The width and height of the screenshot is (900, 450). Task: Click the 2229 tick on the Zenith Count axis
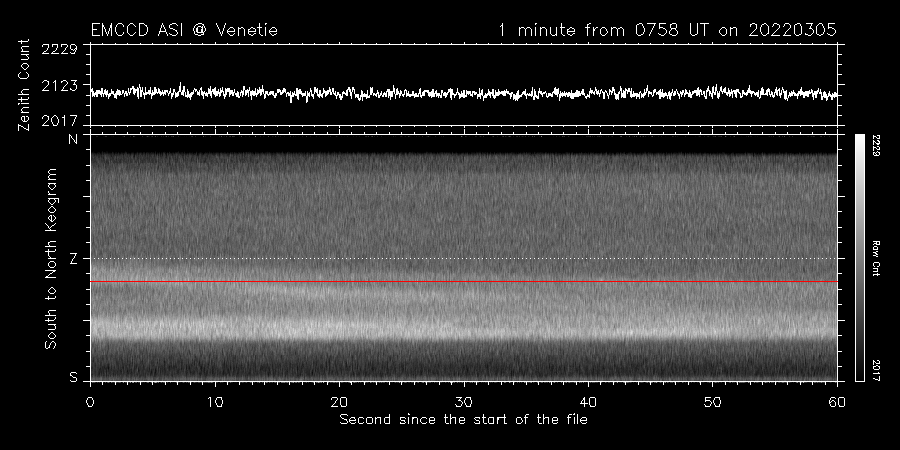[60, 49]
